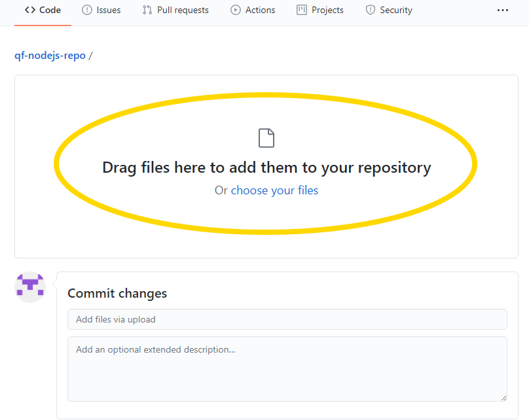Switch to the Issues tab
529x420 pixels.
click(109, 10)
